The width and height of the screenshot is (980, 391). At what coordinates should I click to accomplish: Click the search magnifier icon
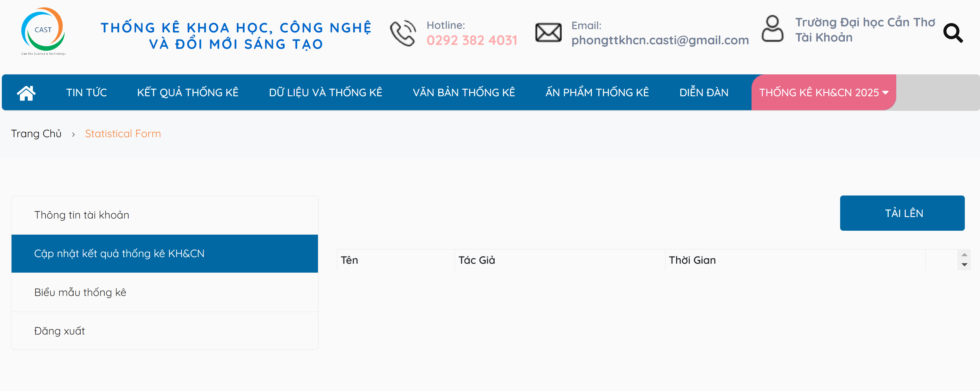[x=953, y=33]
